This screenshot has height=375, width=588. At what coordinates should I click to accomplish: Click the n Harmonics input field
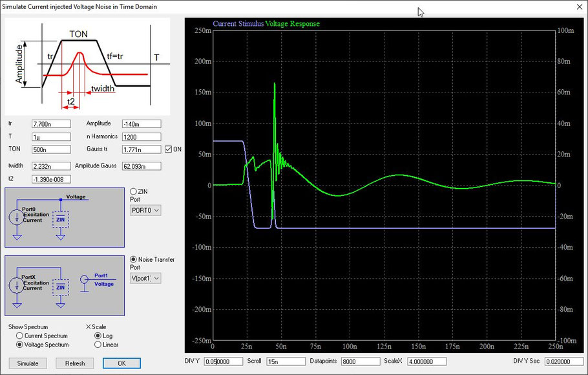coord(141,137)
